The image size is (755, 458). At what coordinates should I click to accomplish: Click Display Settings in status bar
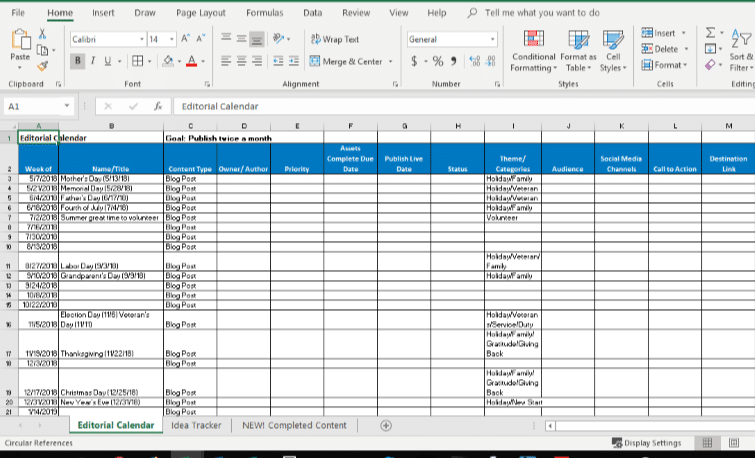(646, 443)
